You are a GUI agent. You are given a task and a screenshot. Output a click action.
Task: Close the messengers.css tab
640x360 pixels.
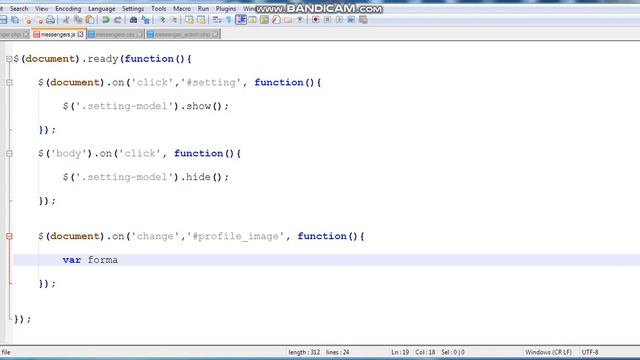coord(140,34)
